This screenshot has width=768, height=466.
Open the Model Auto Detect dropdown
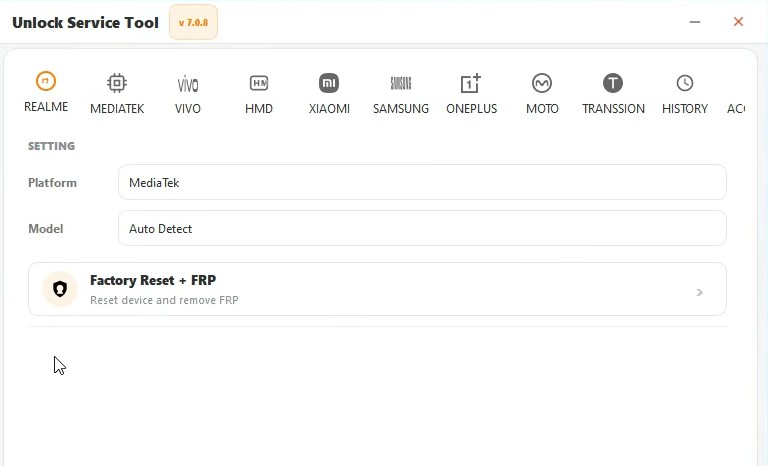click(x=422, y=228)
